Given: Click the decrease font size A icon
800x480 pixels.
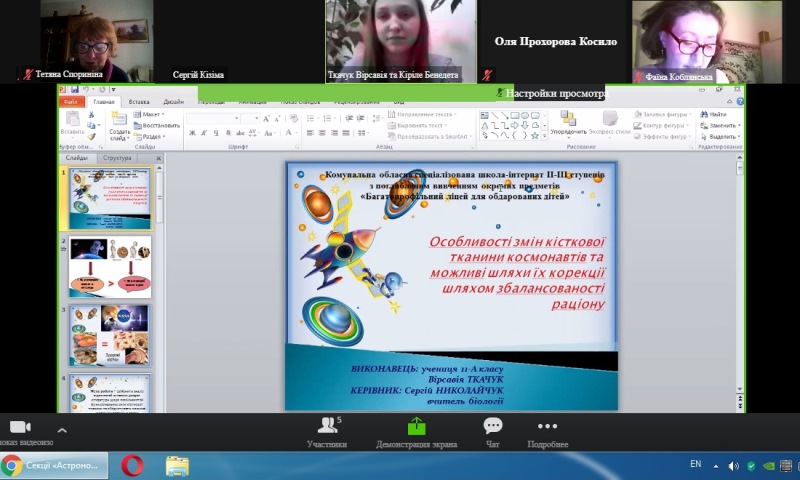Looking at the screenshot, I should click(278, 118).
